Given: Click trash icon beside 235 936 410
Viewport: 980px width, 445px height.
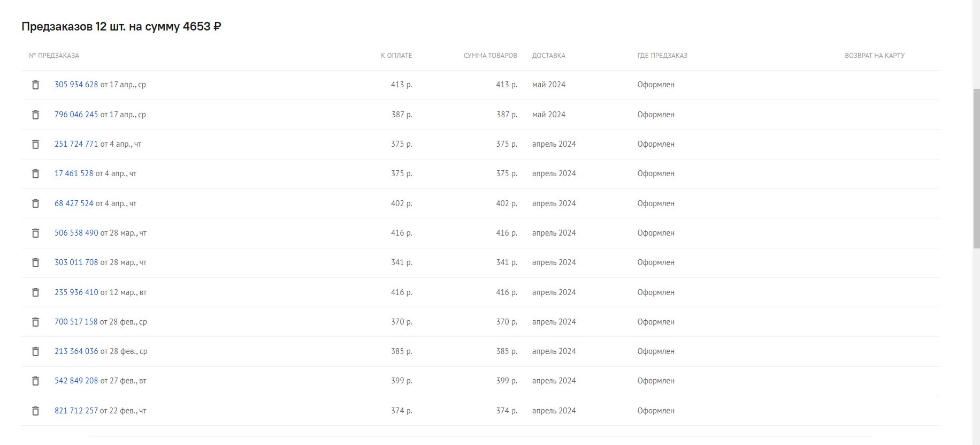Looking at the screenshot, I should [35, 292].
